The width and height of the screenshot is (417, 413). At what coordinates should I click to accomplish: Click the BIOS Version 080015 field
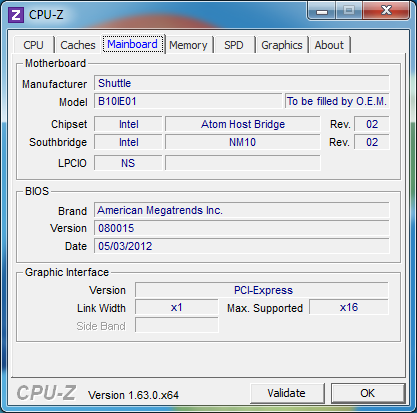tap(241, 228)
